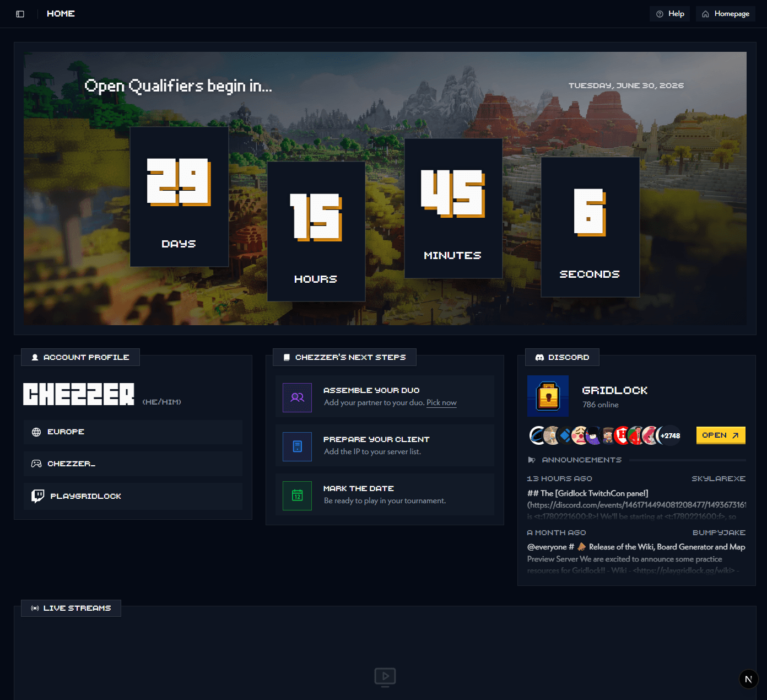The image size is (767, 700).
Task: Click the 'A MONTH AGO' timestamp
Action: (x=557, y=532)
